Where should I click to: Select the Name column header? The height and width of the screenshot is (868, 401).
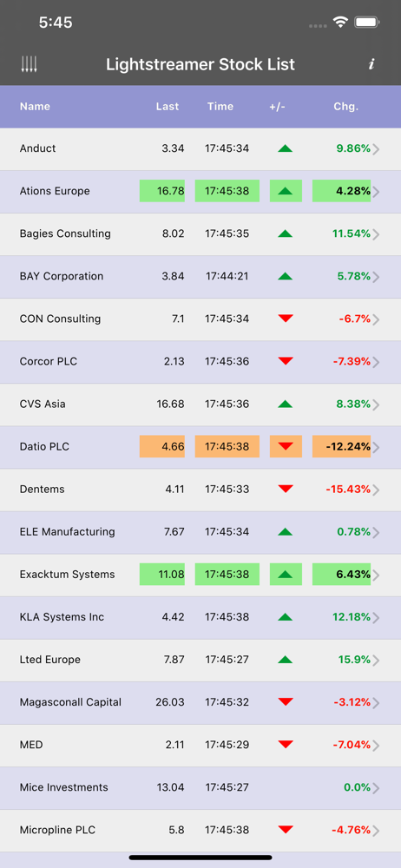pos(35,106)
